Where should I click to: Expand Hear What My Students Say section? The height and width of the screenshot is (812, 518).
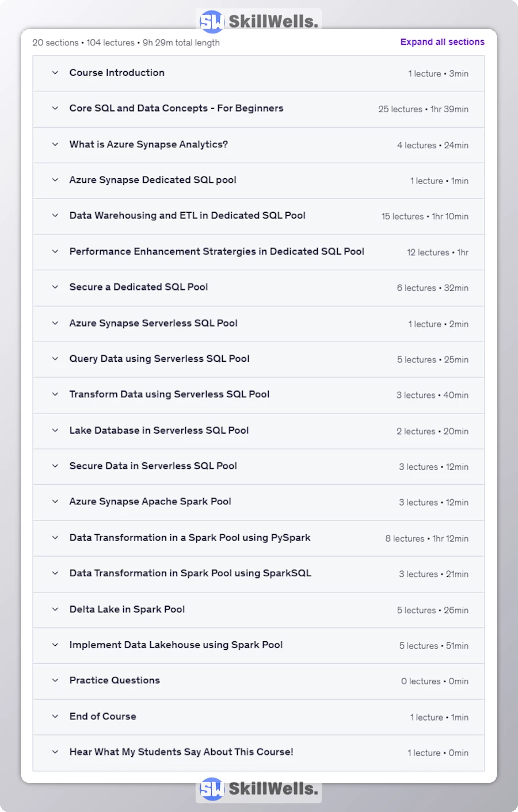pyautogui.click(x=181, y=752)
